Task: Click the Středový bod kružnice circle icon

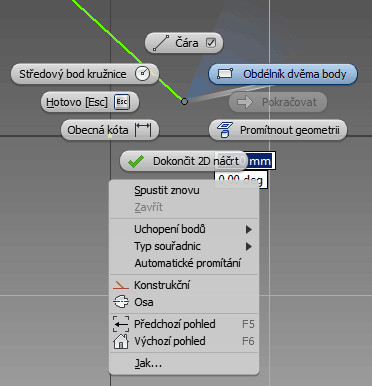Action: coord(142,74)
